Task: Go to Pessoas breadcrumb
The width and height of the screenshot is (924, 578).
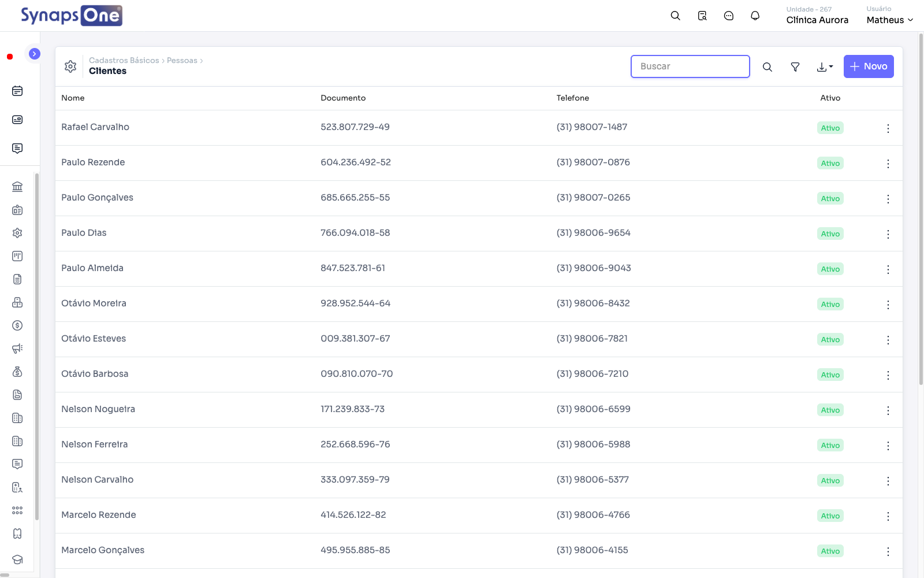Action: 182,60
